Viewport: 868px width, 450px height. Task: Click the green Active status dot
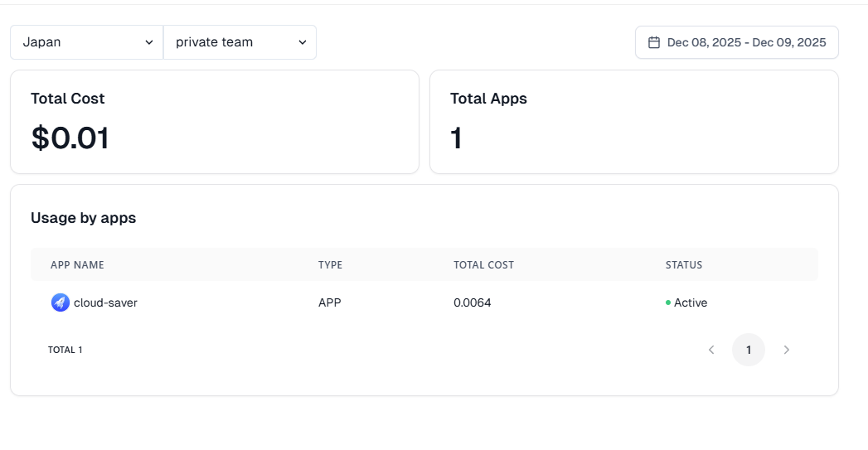point(668,302)
